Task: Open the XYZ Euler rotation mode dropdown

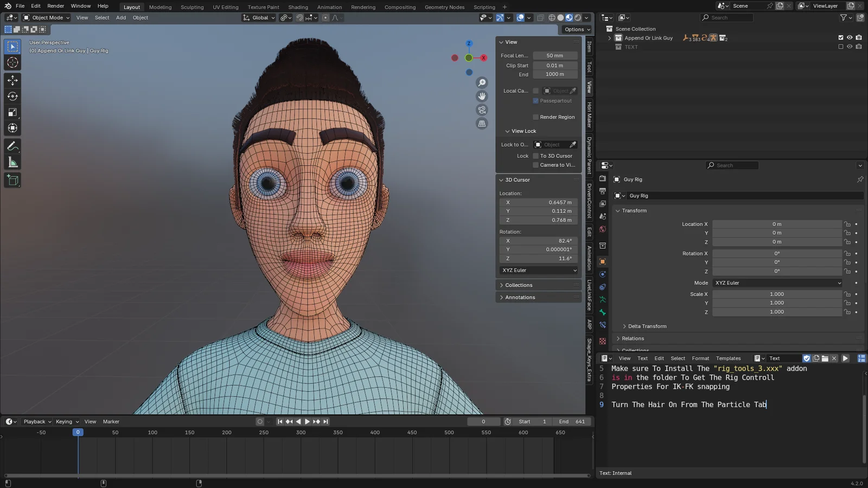Action: pyautogui.click(x=777, y=282)
